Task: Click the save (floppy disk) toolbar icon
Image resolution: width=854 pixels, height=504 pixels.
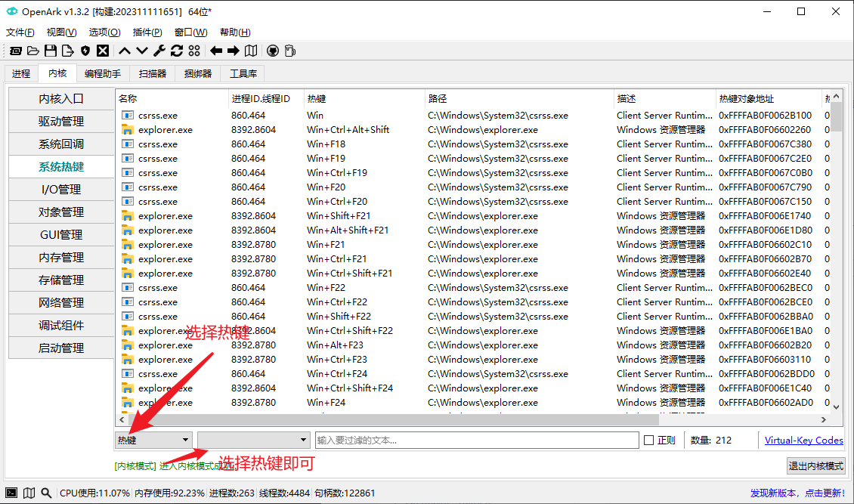Action: coord(51,51)
